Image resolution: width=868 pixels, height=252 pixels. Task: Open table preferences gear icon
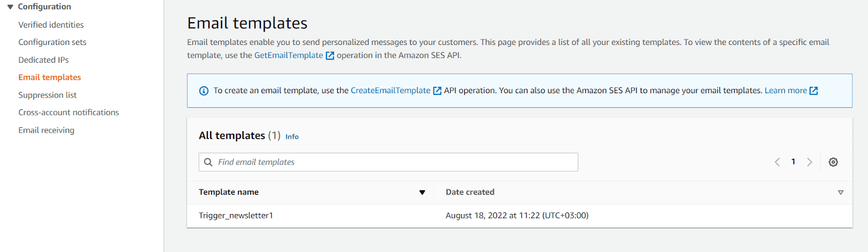tap(833, 162)
